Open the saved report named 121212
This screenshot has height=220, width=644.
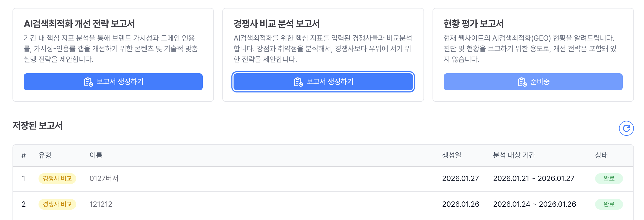[x=101, y=204]
